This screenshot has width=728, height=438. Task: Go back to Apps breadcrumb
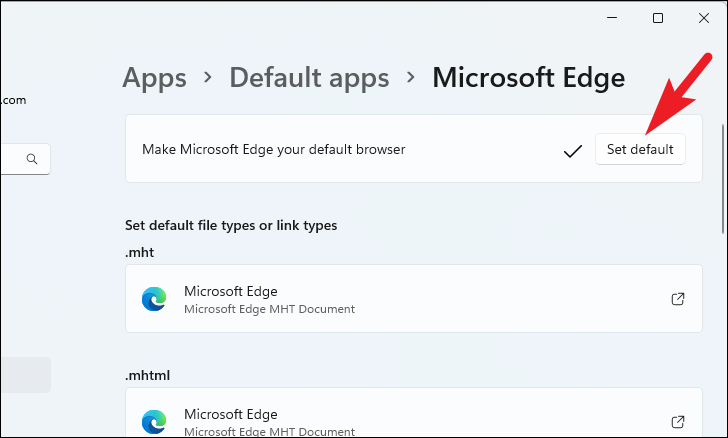click(x=154, y=77)
